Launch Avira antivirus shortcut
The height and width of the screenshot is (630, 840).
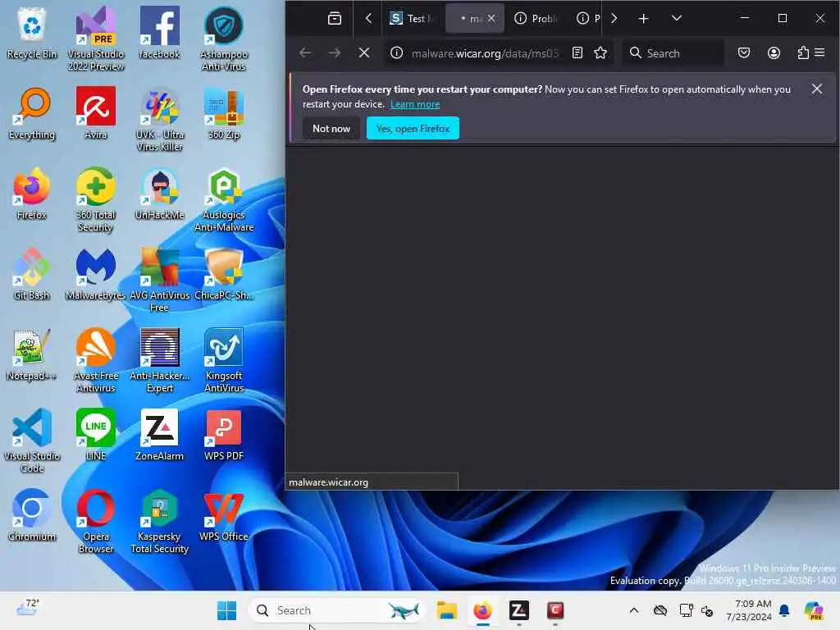coord(95,114)
